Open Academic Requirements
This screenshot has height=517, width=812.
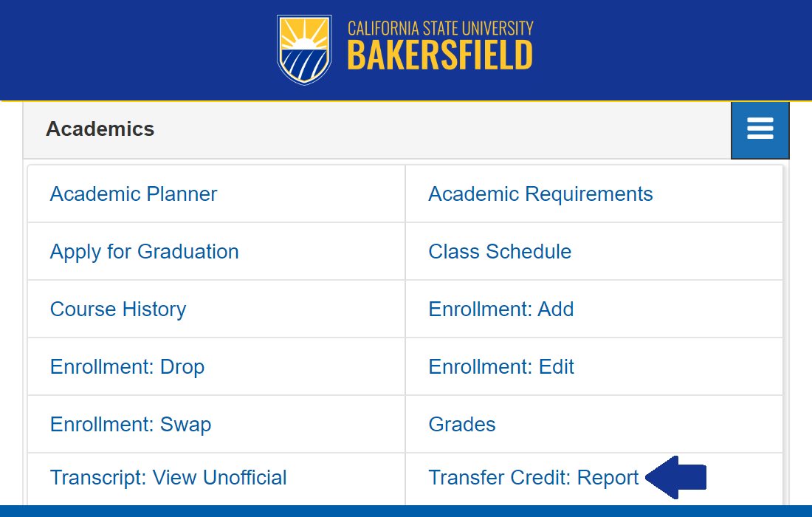[x=540, y=194]
